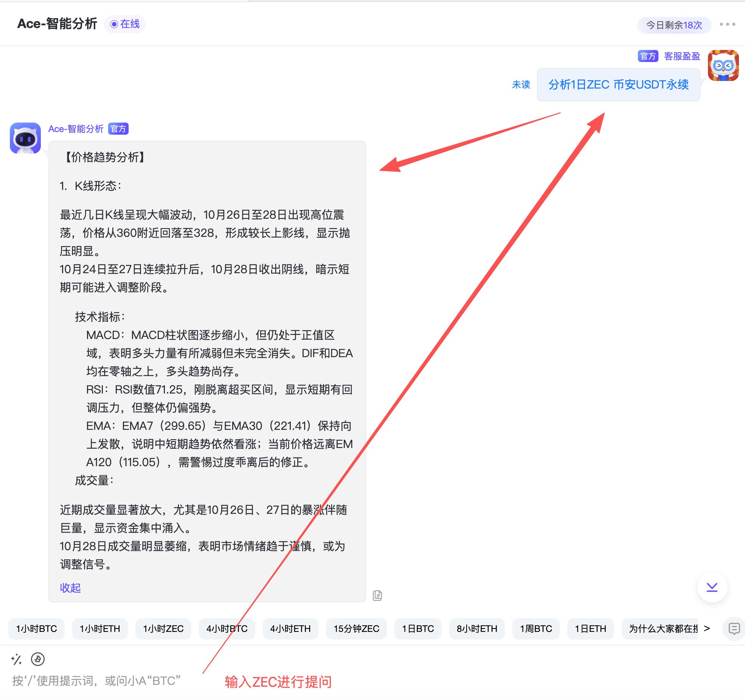Open the feedback chat bubble icon
The image size is (745, 700).
pos(734,629)
